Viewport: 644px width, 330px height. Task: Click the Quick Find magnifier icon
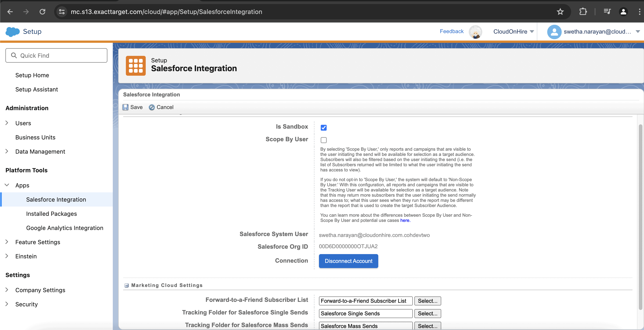coord(14,55)
